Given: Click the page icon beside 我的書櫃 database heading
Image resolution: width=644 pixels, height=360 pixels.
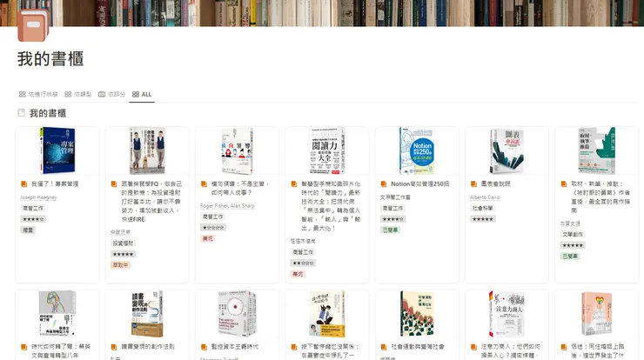Looking at the screenshot, I should (x=22, y=113).
